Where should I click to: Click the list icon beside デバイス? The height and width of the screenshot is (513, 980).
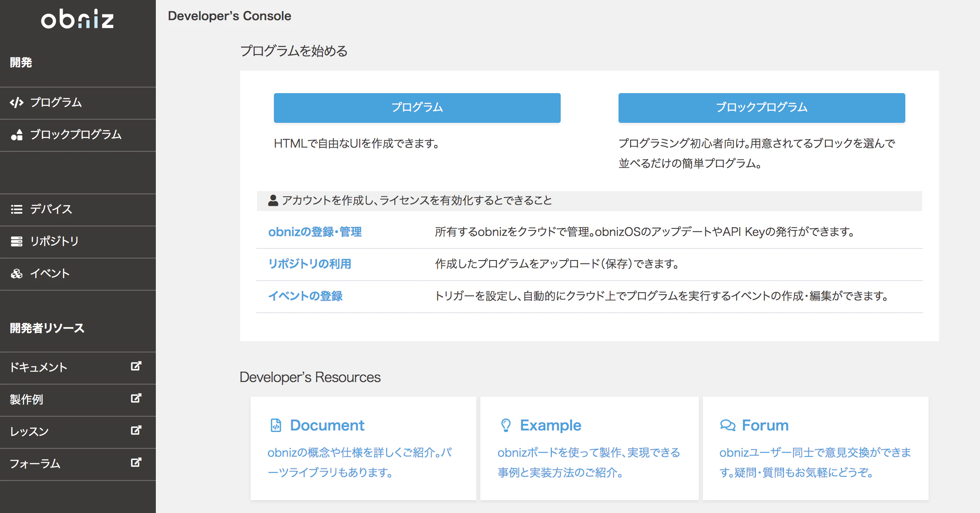tap(16, 209)
